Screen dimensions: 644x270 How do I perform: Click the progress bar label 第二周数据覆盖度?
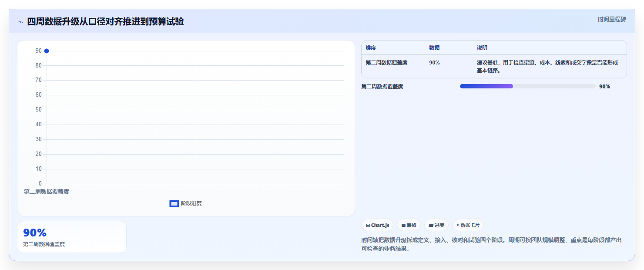tap(382, 87)
